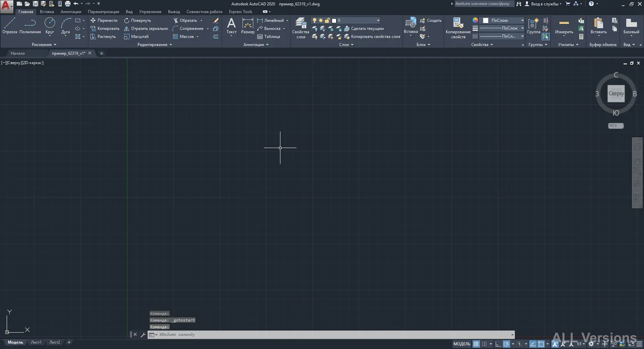Click the Растянуть (Stretch) tool
Image resolution: width=644 pixels, height=349 pixels.
[103, 37]
